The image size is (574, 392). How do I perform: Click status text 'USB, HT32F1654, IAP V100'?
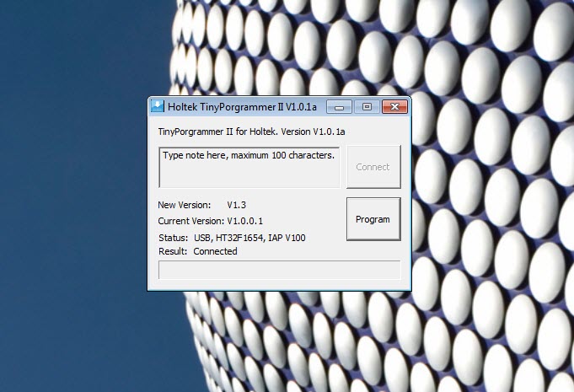tap(249, 238)
